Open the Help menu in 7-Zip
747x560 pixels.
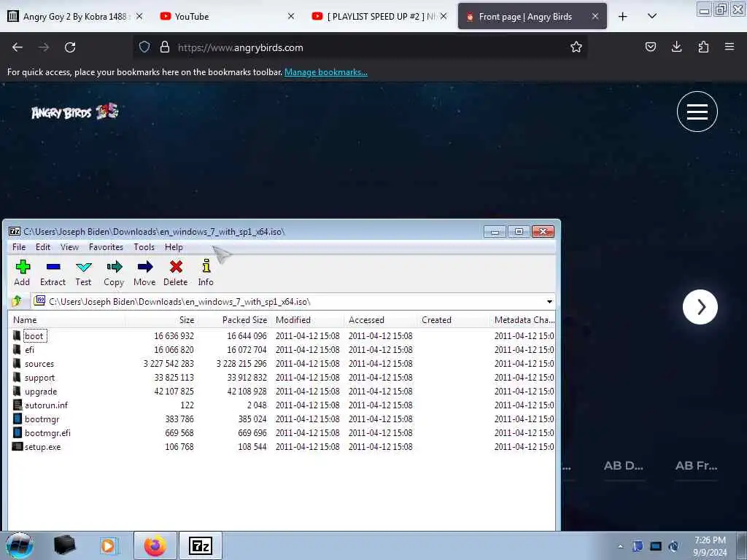174,247
